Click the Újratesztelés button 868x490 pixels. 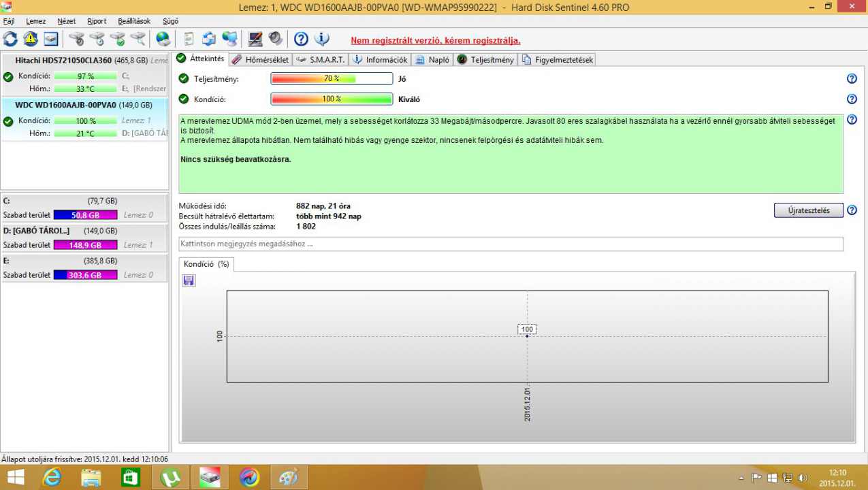pyautogui.click(x=809, y=210)
